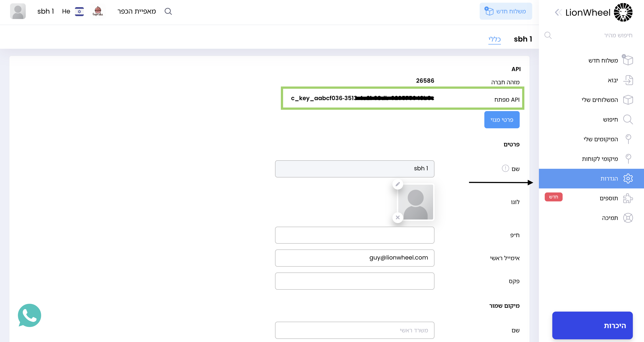Screen dimensions: 644x342
Task: Remove logo with the X button
Action: coord(398,217)
